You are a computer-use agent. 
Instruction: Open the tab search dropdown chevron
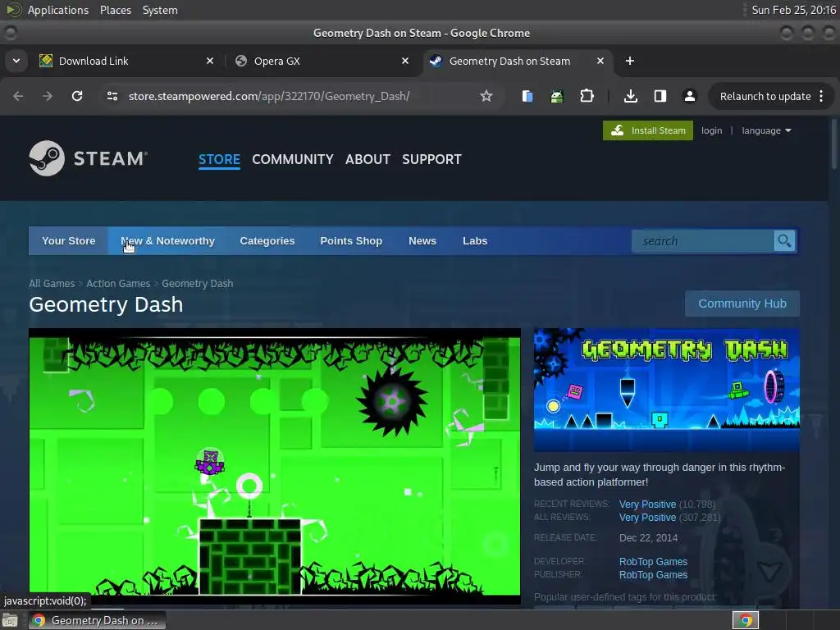(x=16, y=61)
